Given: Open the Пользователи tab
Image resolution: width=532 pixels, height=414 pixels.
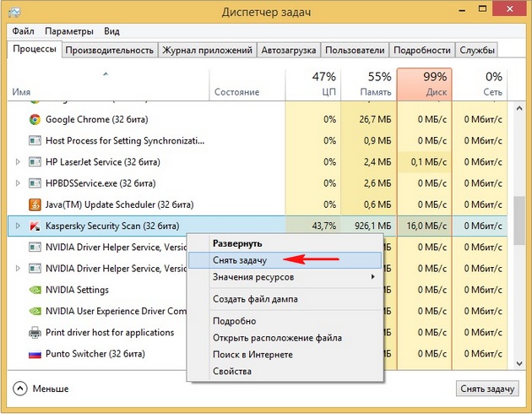Looking at the screenshot, I should (x=355, y=50).
